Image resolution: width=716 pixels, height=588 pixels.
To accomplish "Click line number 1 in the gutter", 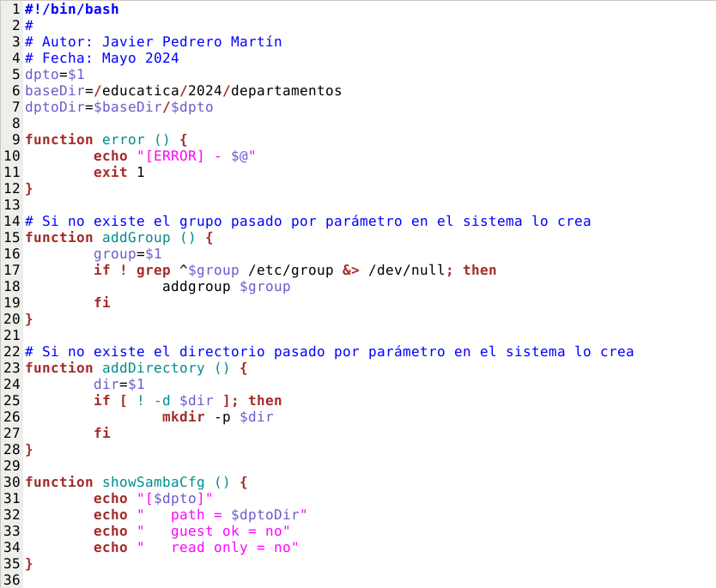I will pyautogui.click(x=16, y=9).
